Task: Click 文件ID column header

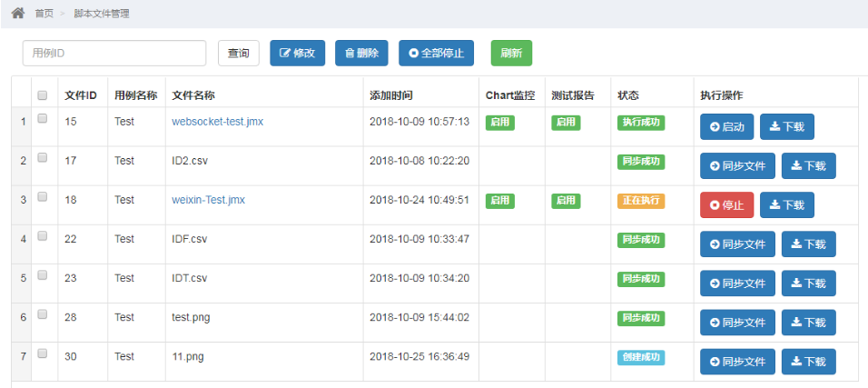Action: click(x=81, y=95)
